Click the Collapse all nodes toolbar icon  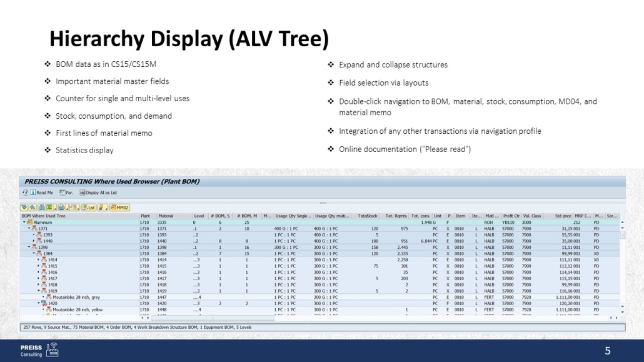pyautogui.click(x=31, y=208)
